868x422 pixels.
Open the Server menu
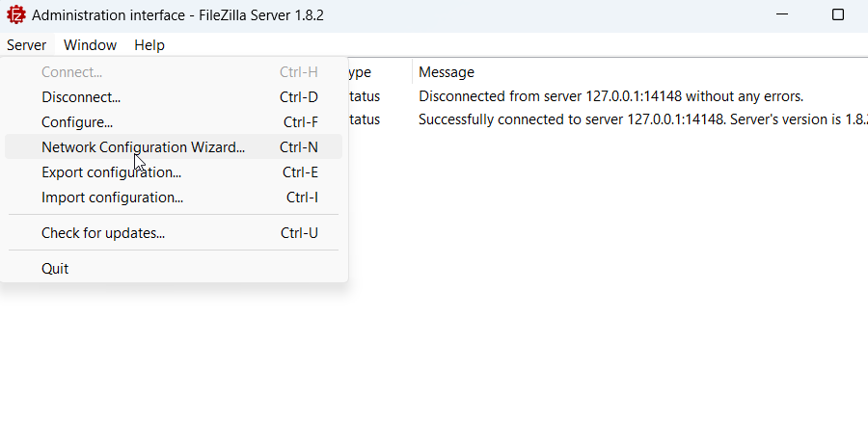[27, 45]
